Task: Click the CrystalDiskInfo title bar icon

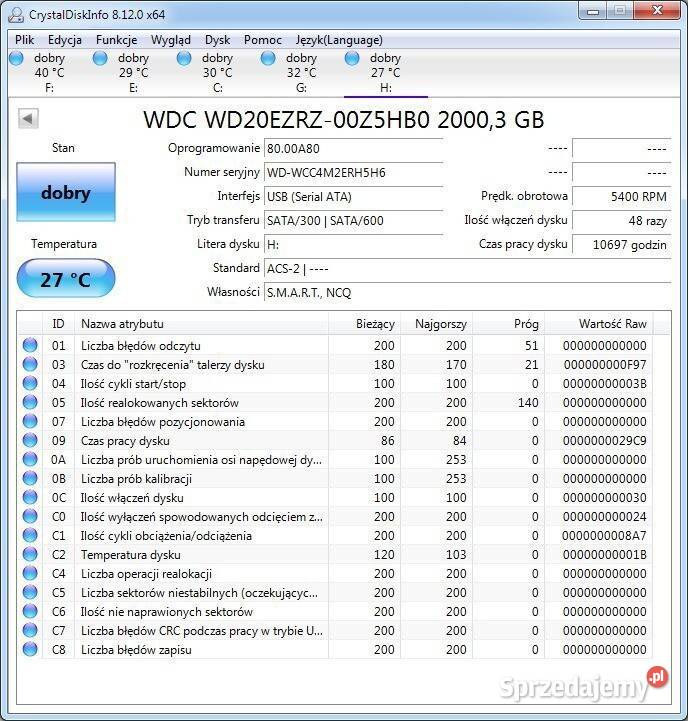Action: (16, 15)
